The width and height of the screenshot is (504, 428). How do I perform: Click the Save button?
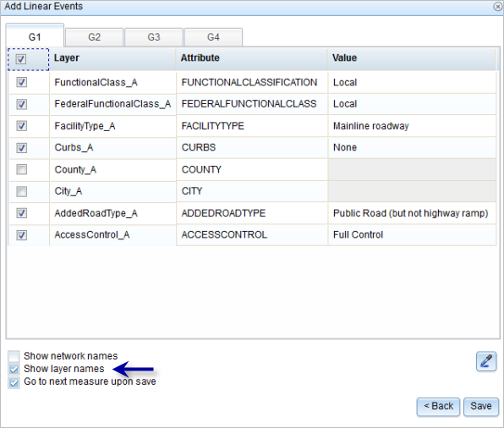click(x=481, y=407)
